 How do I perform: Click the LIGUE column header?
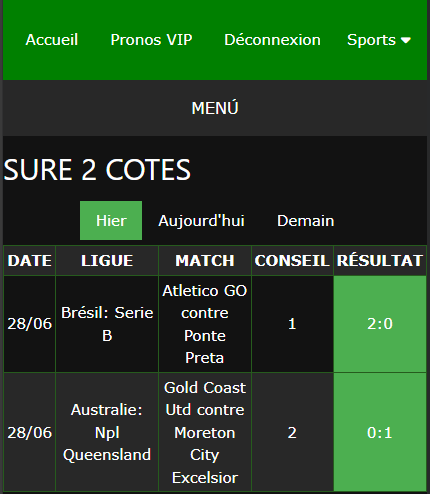click(107, 261)
